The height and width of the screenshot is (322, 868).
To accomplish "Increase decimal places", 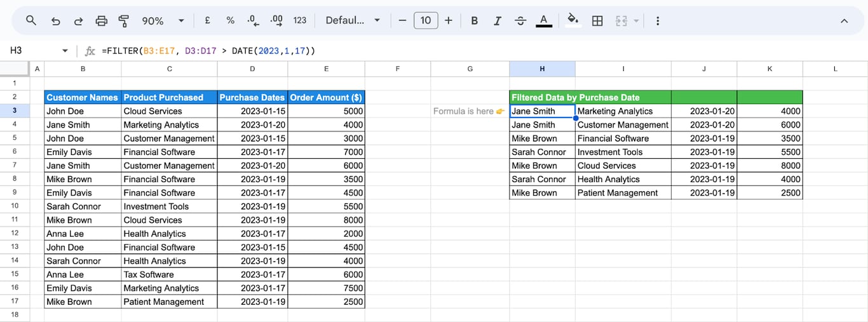I will coord(276,20).
